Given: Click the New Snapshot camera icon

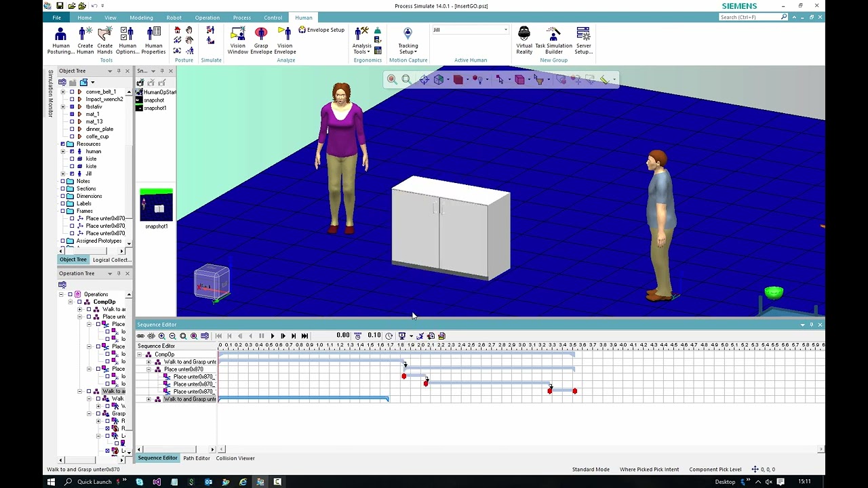Looking at the screenshot, I should pos(140,83).
